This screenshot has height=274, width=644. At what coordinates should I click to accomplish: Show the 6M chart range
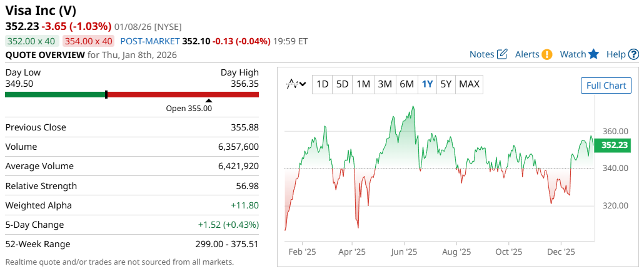pyautogui.click(x=406, y=84)
